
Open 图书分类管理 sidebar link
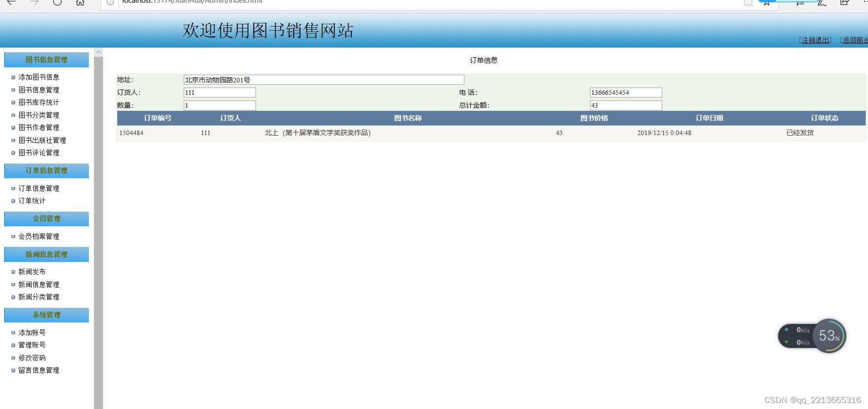pos(39,115)
